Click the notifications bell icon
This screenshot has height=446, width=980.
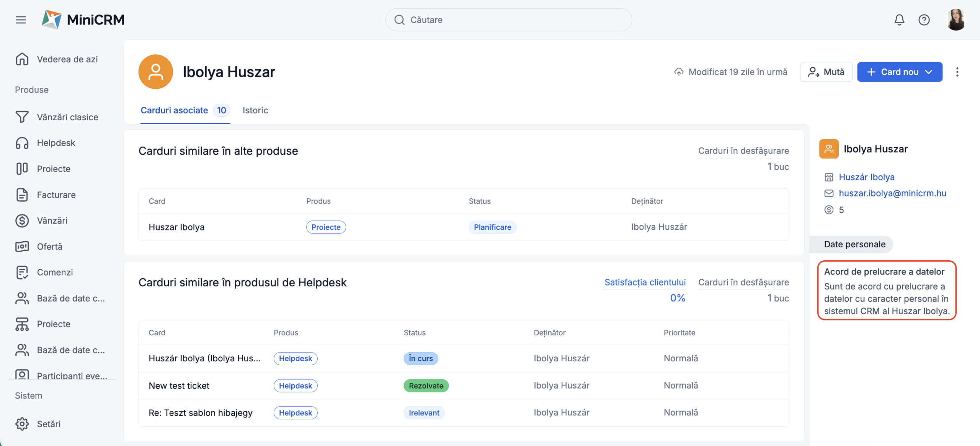(x=899, y=20)
